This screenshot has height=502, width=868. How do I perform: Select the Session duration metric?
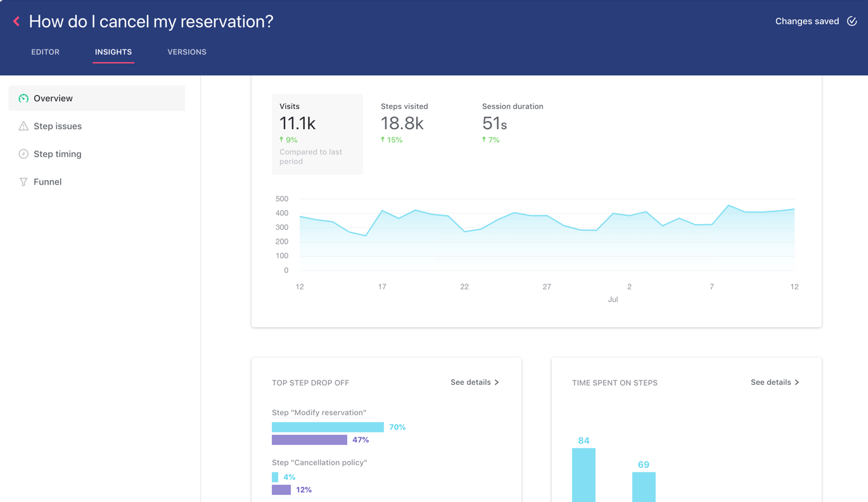pos(512,123)
